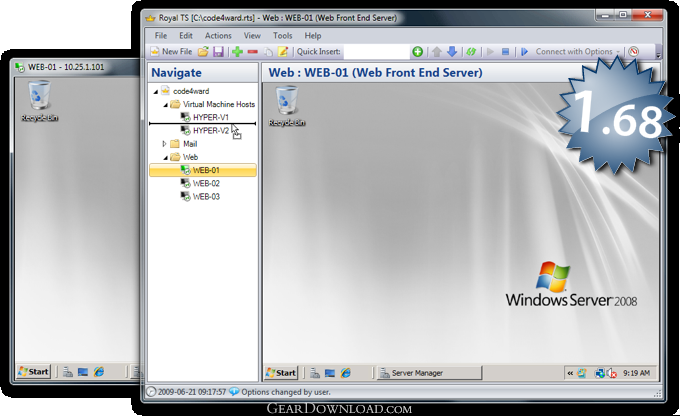Click the red circular icon at the toolbar's end
The width and height of the screenshot is (680, 417).
tap(634, 52)
